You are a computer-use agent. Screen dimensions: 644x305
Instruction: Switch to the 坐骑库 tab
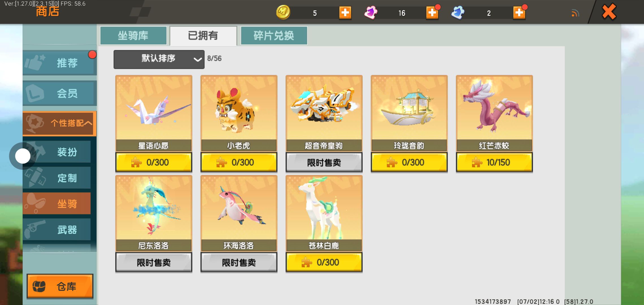tap(133, 36)
